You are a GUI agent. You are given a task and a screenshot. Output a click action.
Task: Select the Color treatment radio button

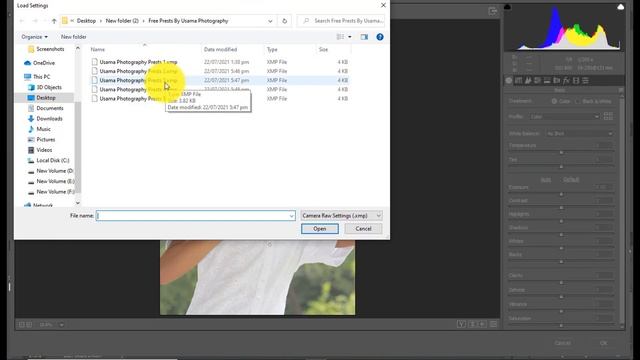click(554, 101)
